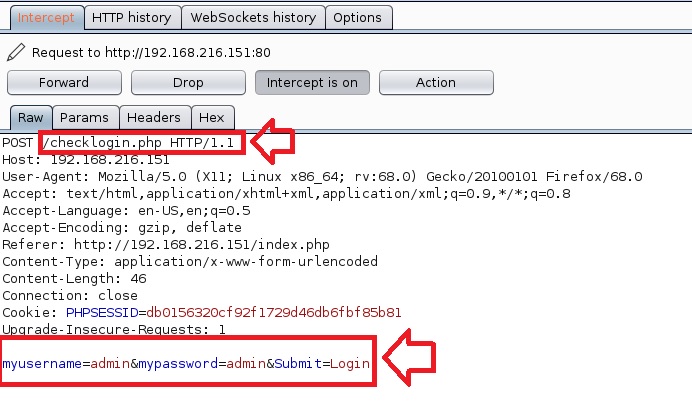This screenshot has width=692, height=401.
Task: Click the Content-Length header line
Action: (75, 279)
